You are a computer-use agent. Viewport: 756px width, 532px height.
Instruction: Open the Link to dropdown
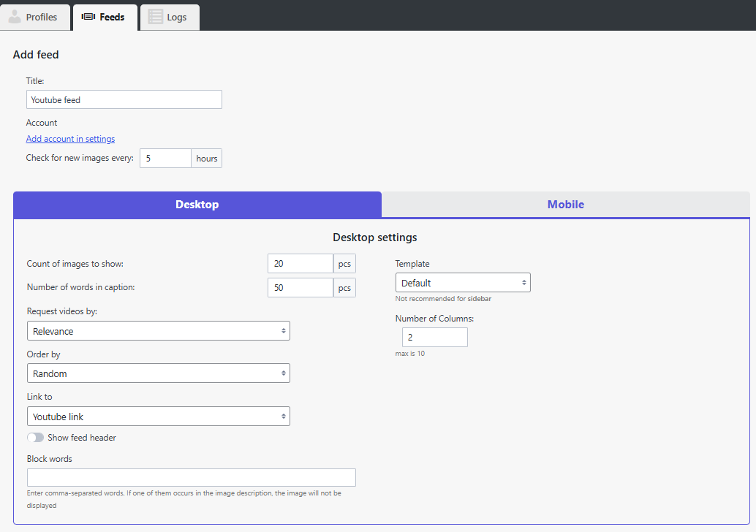tap(158, 417)
